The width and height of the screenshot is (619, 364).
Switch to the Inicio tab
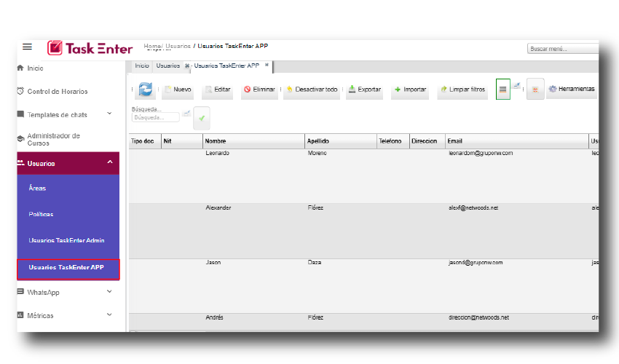142,66
